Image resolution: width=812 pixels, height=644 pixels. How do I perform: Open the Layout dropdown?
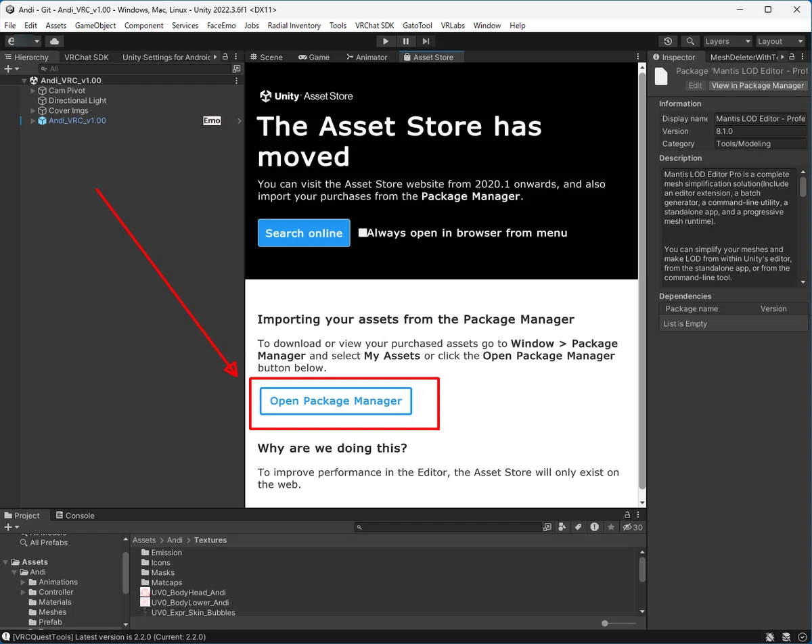tap(780, 41)
